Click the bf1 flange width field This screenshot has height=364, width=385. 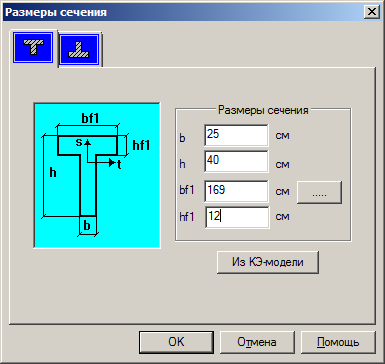click(x=236, y=191)
